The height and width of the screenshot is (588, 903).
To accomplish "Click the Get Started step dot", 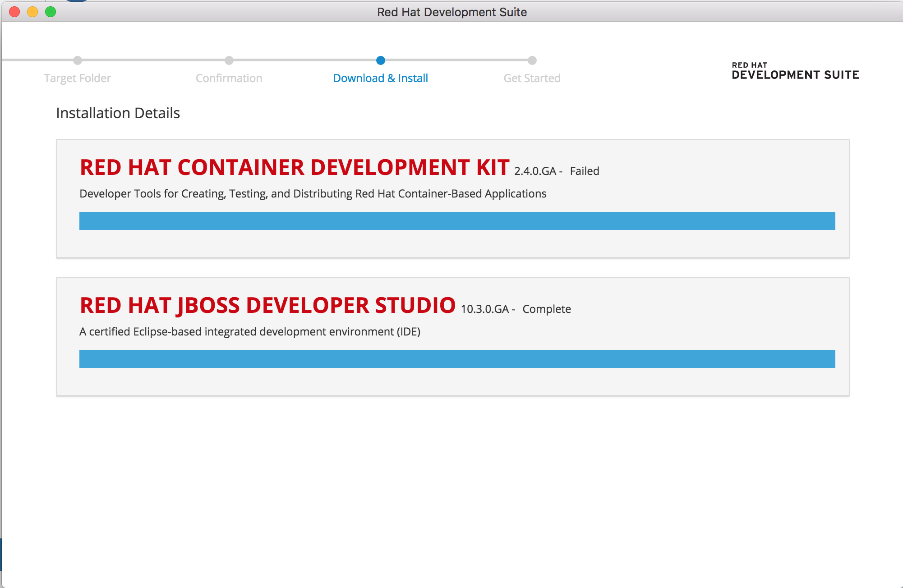I will 532,60.
